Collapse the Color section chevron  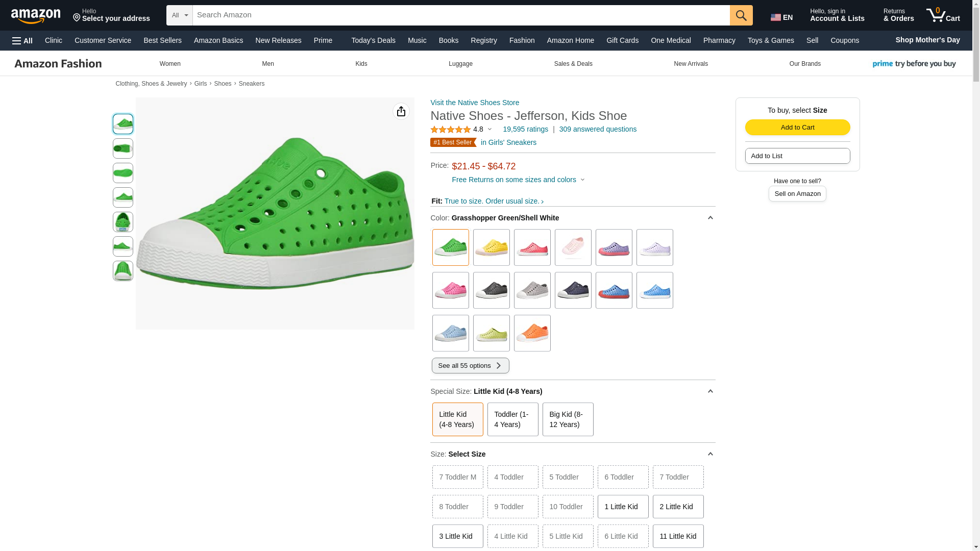(x=710, y=218)
